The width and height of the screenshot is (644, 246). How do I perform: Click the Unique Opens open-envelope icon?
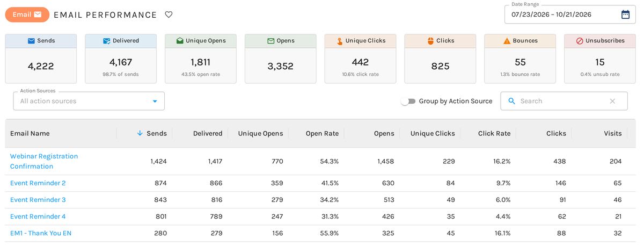pos(180,41)
